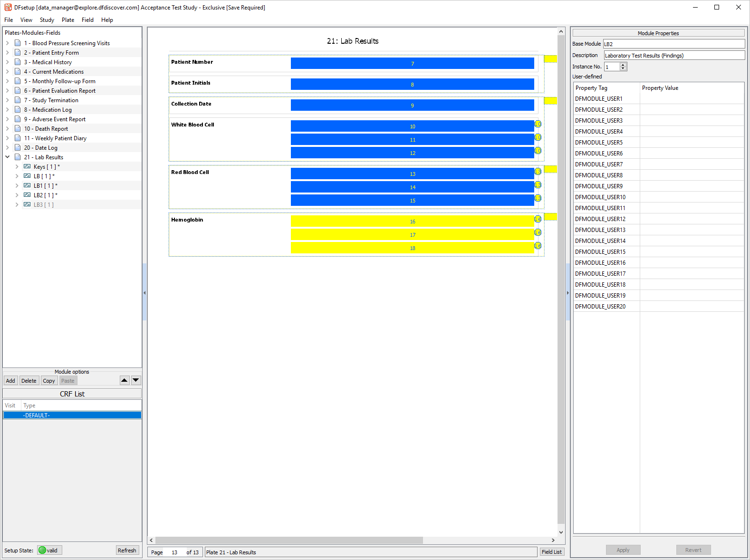Screen dimensions: 750x560
Task: Click the circular badge beside field 13
Action: tap(538, 172)
